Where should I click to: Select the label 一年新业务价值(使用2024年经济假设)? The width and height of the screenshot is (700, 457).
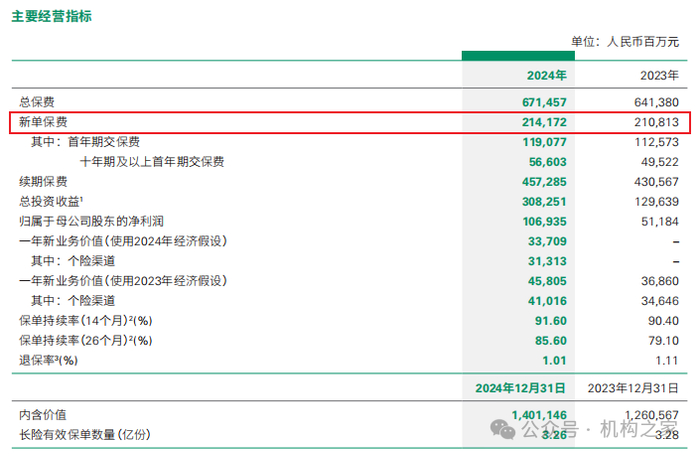pyautogui.click(x=123, y=241)
